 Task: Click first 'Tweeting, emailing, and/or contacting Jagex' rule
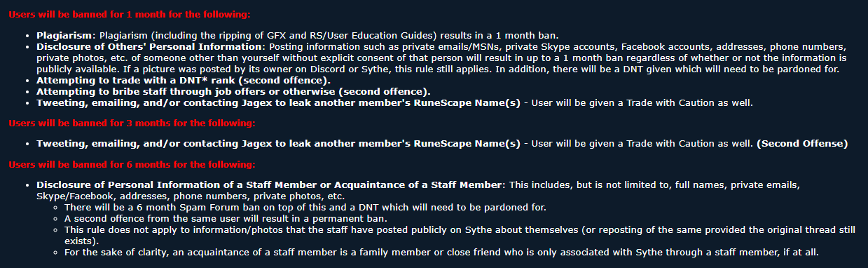click(278, 102)
